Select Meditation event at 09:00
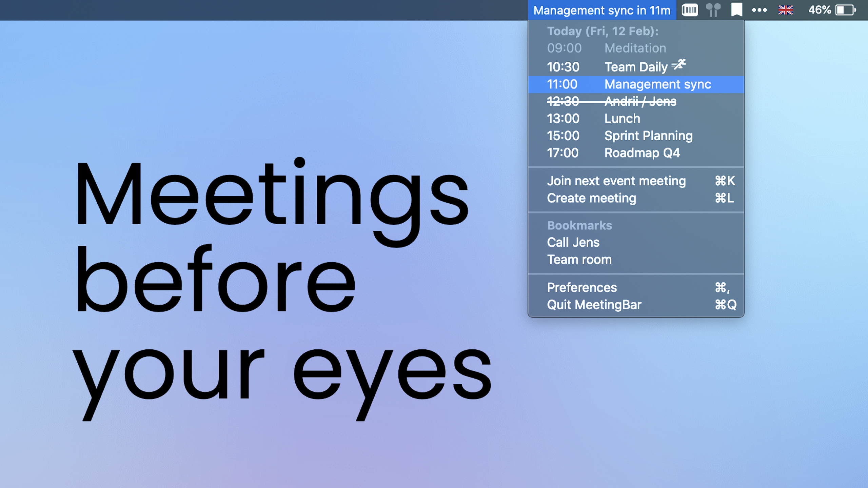 coord(635,48)
